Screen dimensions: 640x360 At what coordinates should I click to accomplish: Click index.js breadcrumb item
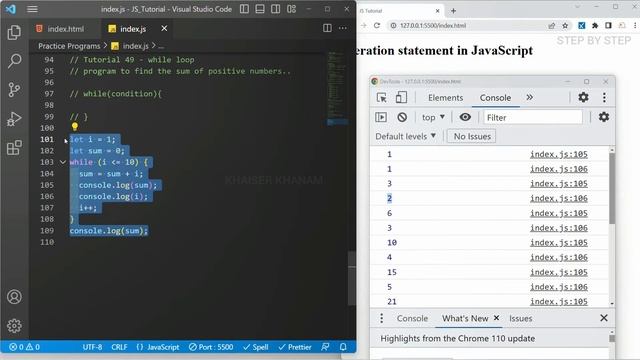coord(136,46)
